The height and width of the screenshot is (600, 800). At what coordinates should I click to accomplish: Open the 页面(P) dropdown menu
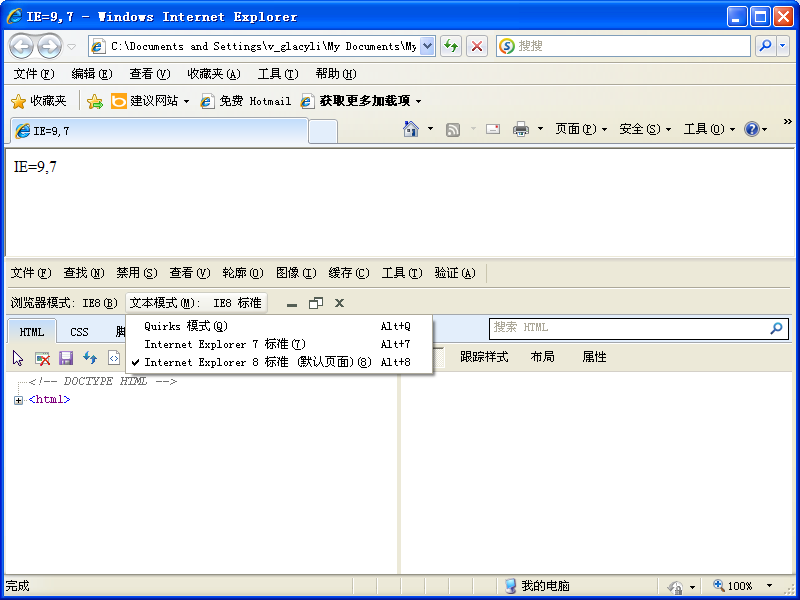[x=581, y=129]
